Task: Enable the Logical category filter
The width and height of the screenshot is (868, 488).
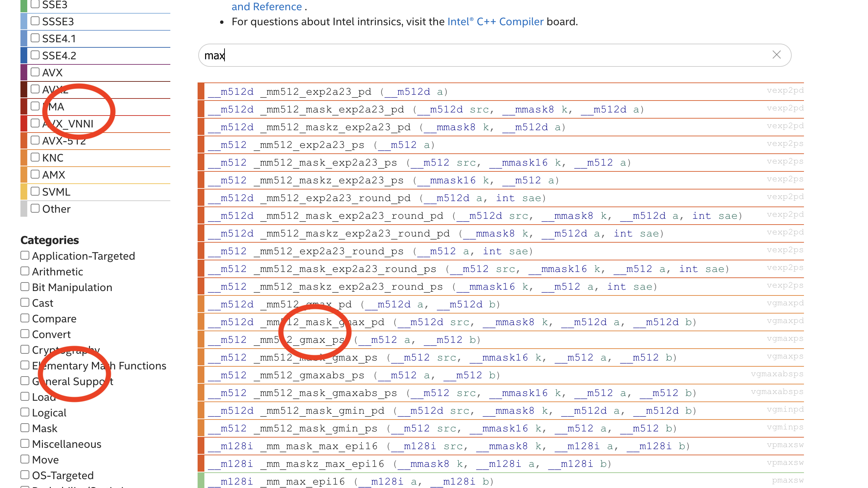Action: click(x=25, y=412)
